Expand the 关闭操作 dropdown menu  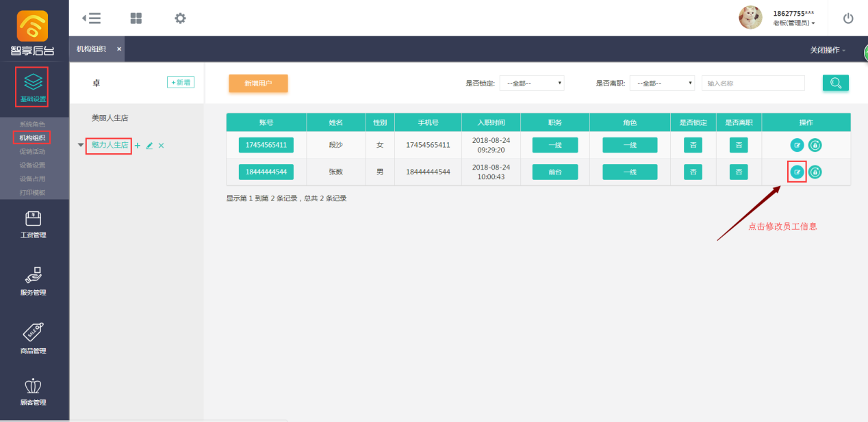pyautogui.click(x=828, y=51)
